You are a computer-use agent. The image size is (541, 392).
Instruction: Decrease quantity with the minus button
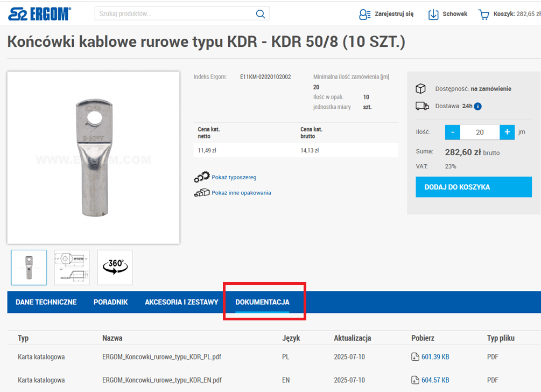(x=453, y=132)
